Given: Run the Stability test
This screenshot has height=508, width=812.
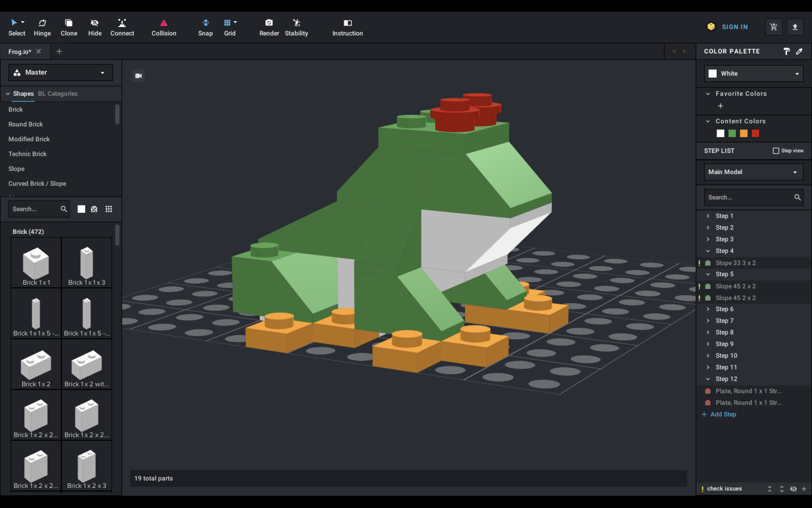Looking at the screenshot, I should [297, 27].
